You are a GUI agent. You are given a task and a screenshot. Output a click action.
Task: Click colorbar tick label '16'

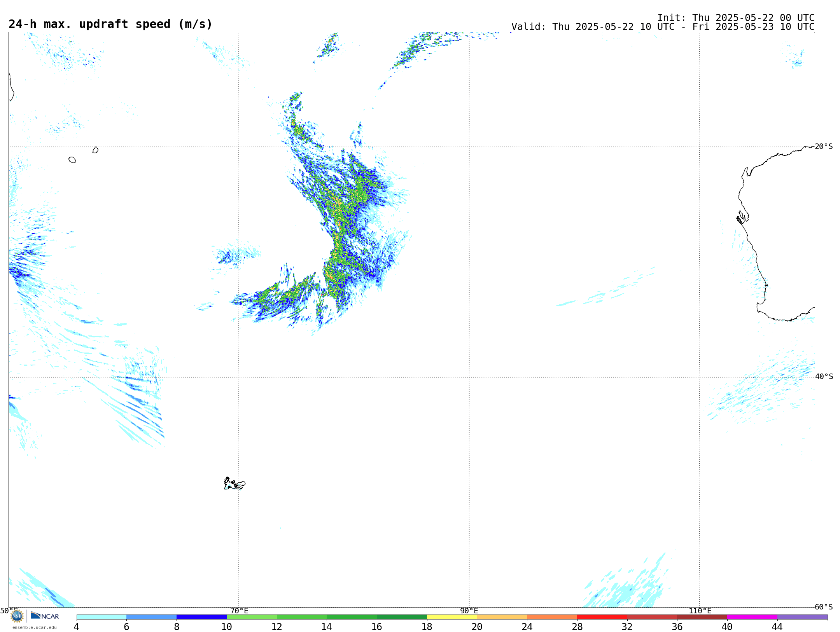pyautogui.click(x=377, y=627)
